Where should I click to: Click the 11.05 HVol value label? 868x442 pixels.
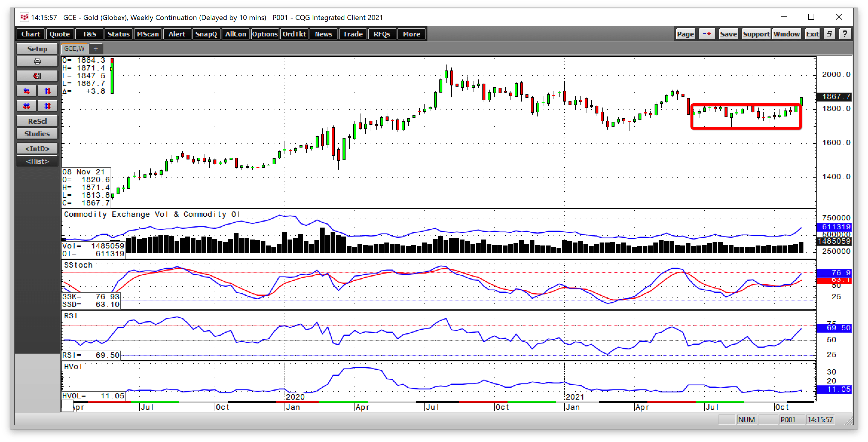[834, 389]
